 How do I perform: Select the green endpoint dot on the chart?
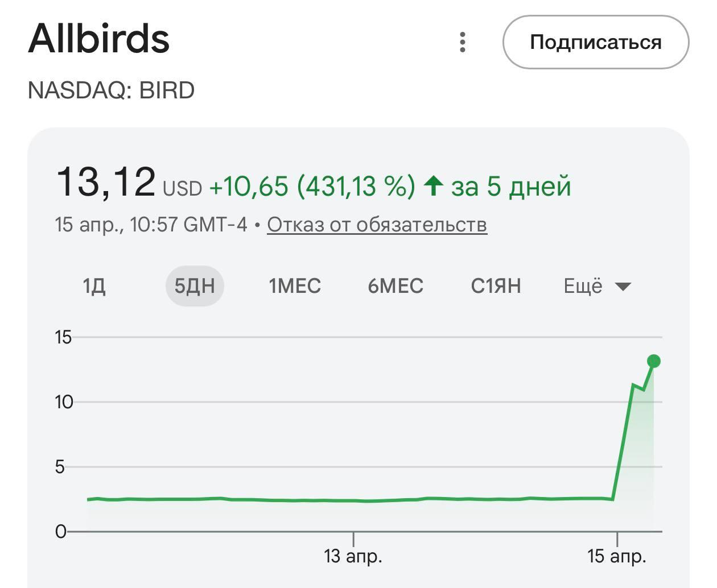click(x=653, y=360)
